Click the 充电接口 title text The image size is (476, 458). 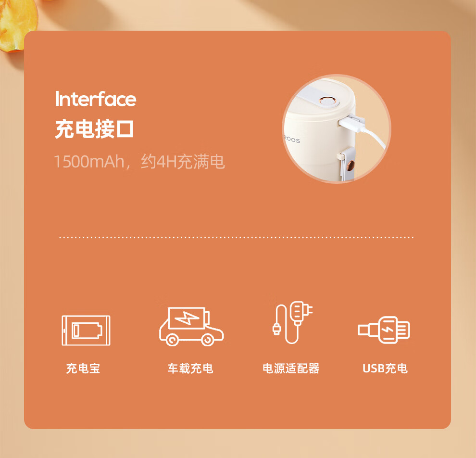94,129
